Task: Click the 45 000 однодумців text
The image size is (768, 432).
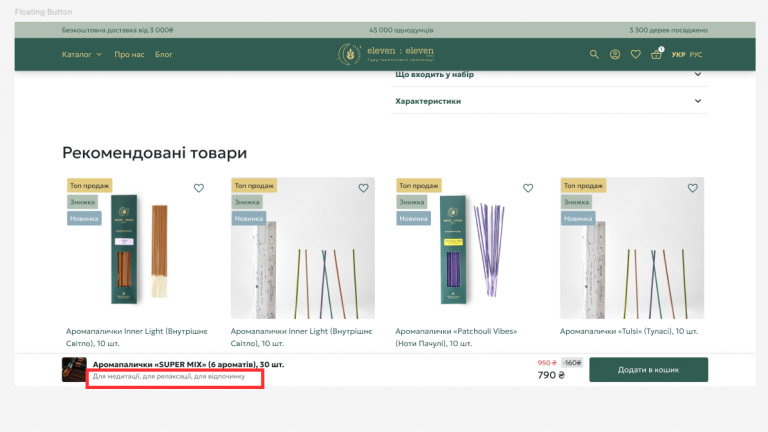Action: [401, 30]
